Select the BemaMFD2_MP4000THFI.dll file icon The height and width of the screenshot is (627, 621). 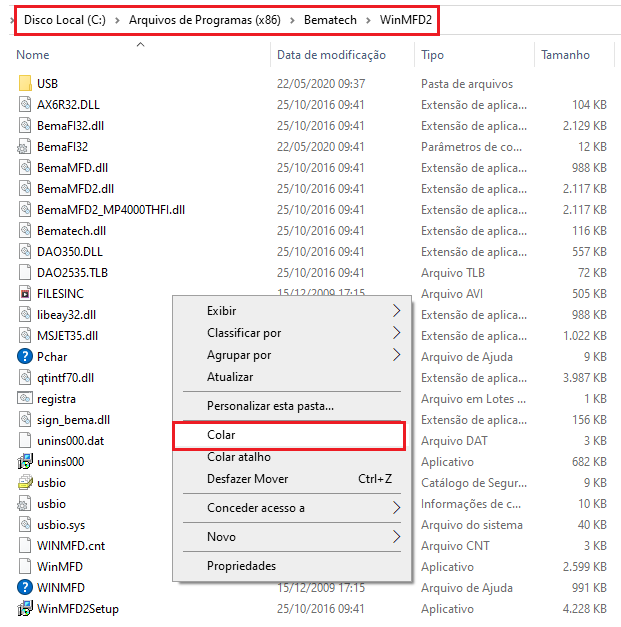click(25, 210)
